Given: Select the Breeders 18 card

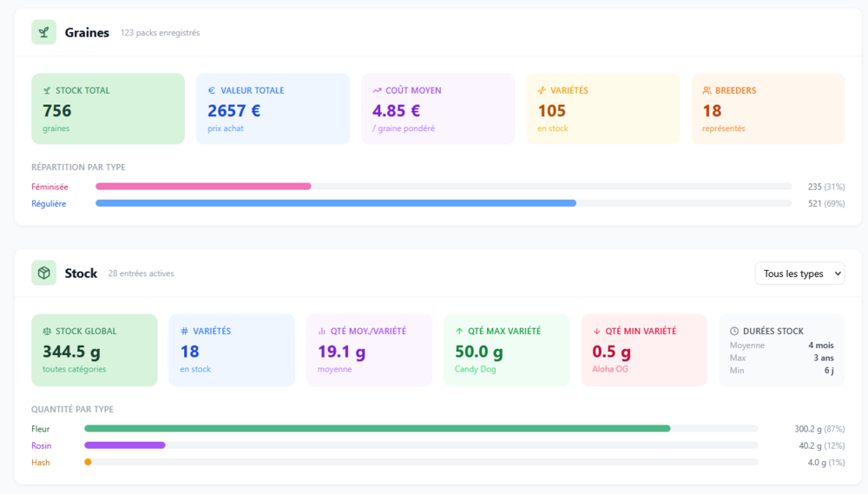Looking at the screenshot, I should pyautogui.click(x=768, y=109).
